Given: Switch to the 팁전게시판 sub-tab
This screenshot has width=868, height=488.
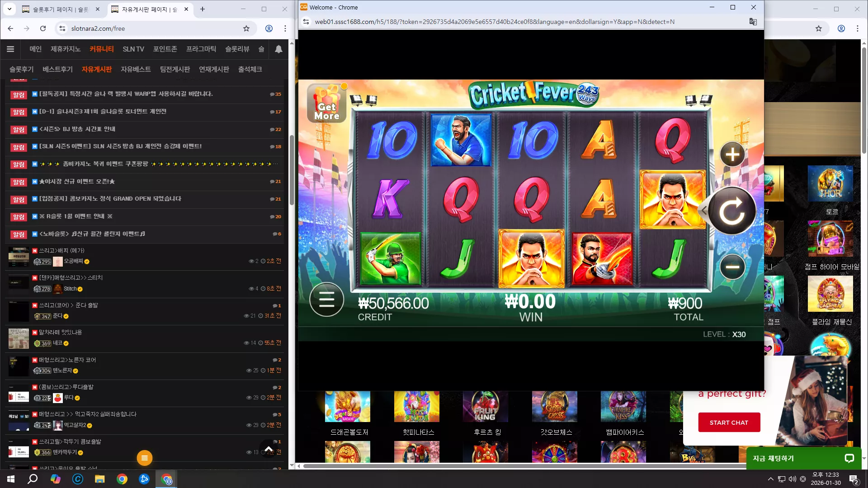Looking at the screenshot, I should tap(175, 69).
